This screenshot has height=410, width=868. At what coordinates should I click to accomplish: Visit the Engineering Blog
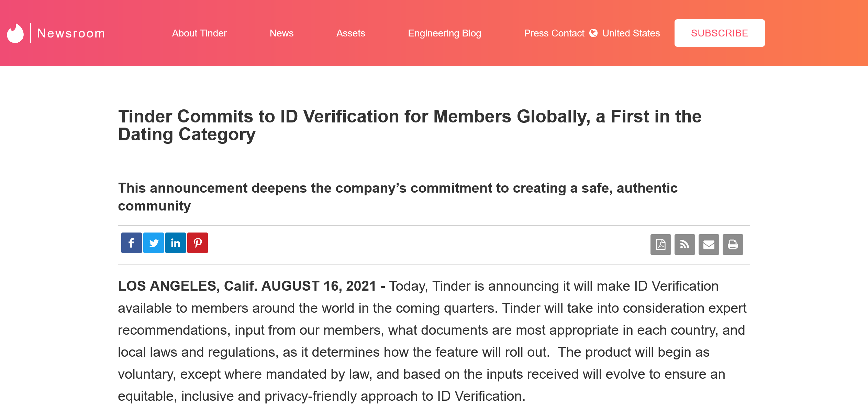[444, 33]
